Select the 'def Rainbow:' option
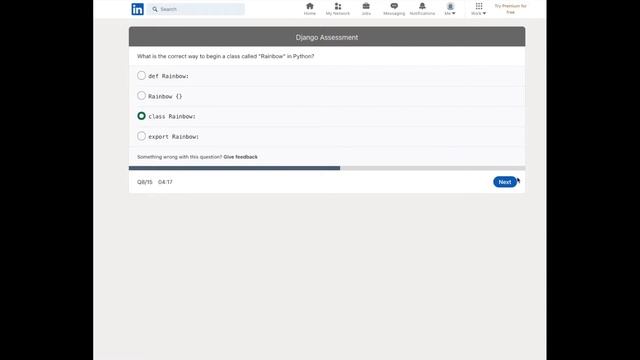 141,76
